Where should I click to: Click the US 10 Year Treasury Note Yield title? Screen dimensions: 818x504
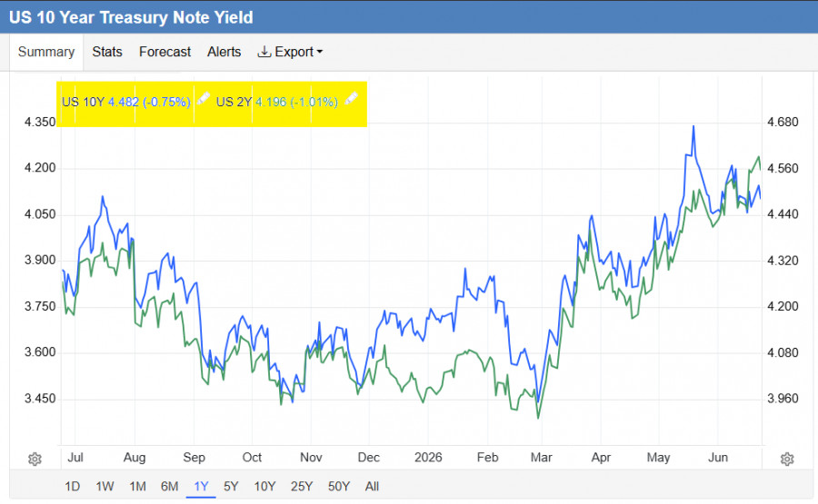(131, 17)
